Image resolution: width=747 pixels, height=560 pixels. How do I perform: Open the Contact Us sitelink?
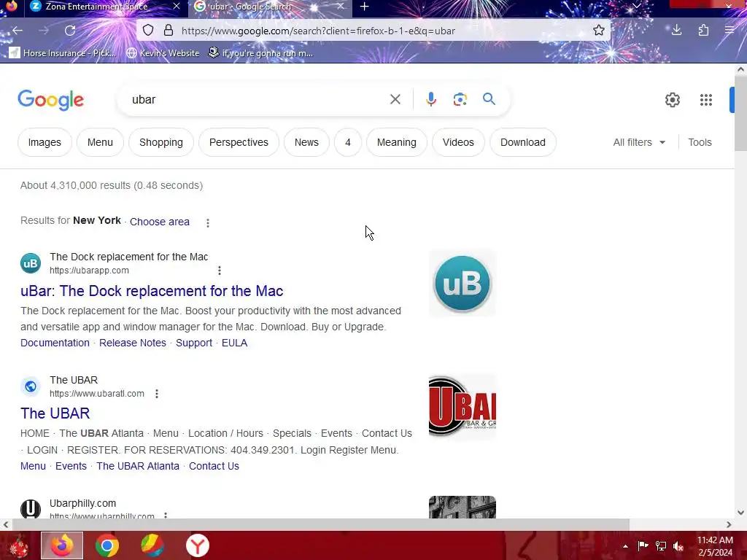coord(214,466)
